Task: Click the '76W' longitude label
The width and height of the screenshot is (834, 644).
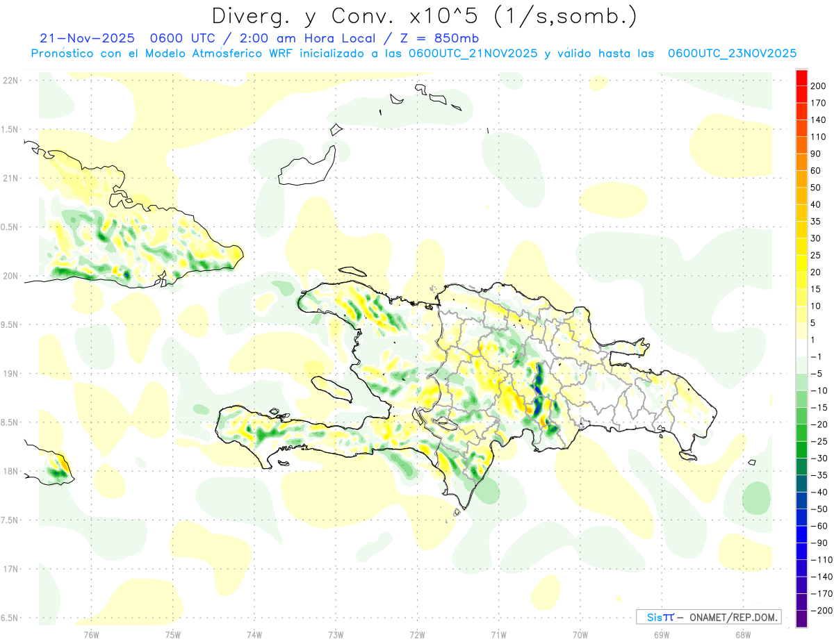Action: tap(91, 634)
